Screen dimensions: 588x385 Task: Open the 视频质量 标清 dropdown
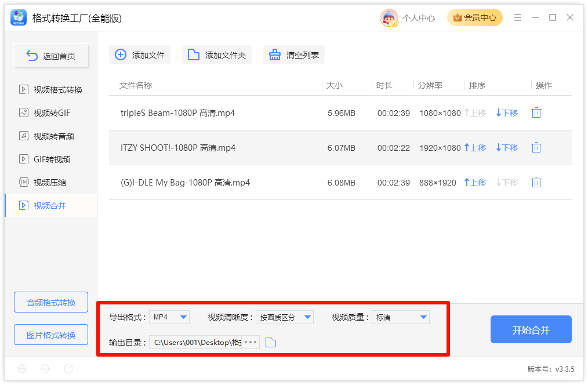tap(401, 317)
